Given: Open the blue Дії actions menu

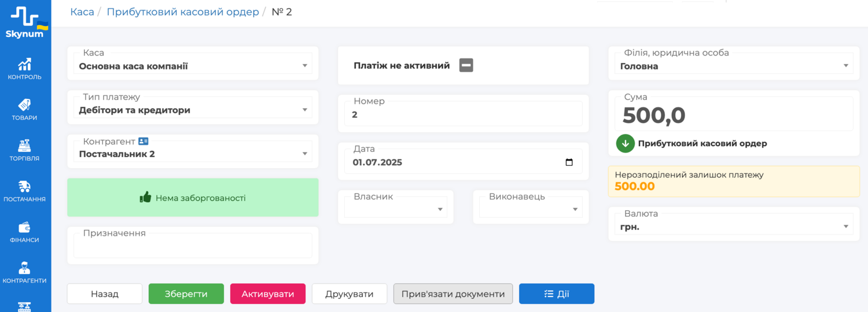Looking at the screenshot, I should click(557, 294).
